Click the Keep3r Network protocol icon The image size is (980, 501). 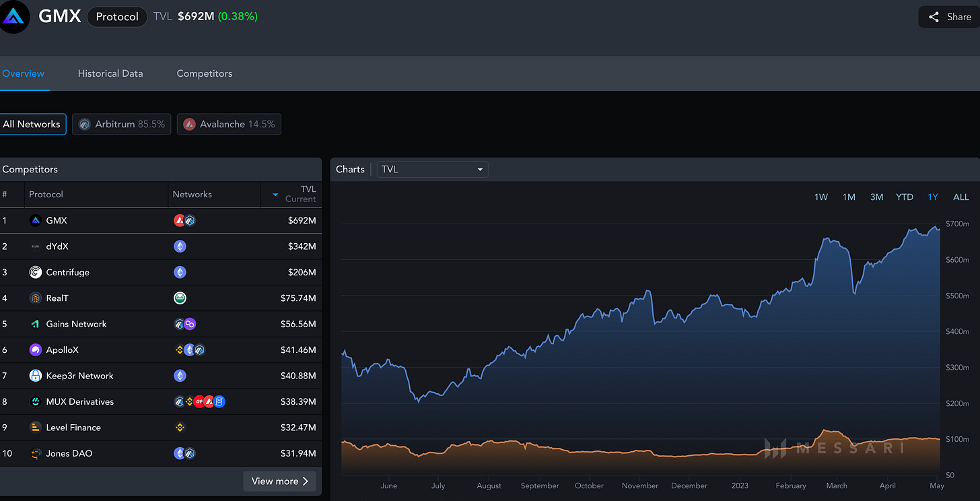[x=36, y=376]
